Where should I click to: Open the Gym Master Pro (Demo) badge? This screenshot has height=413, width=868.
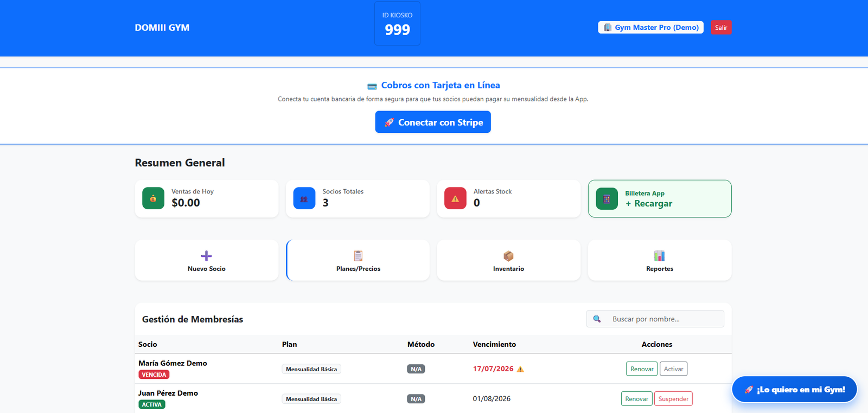(650, 28)
